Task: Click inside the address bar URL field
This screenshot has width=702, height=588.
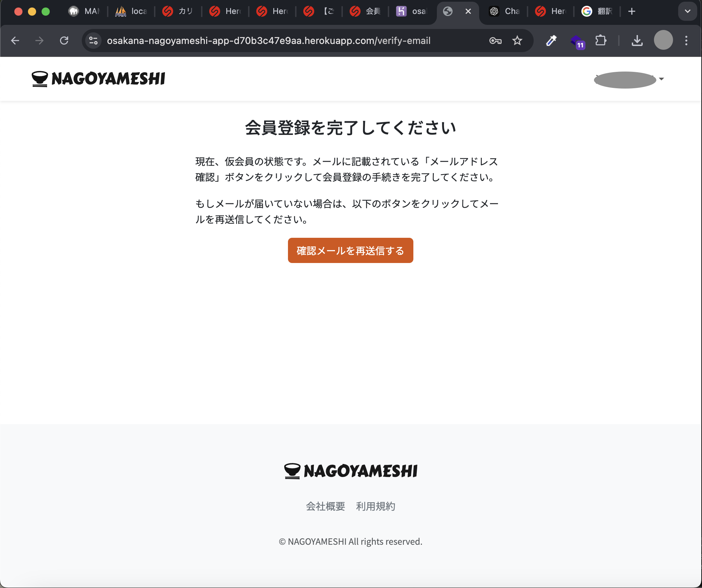Action: [x=269, y=41]
